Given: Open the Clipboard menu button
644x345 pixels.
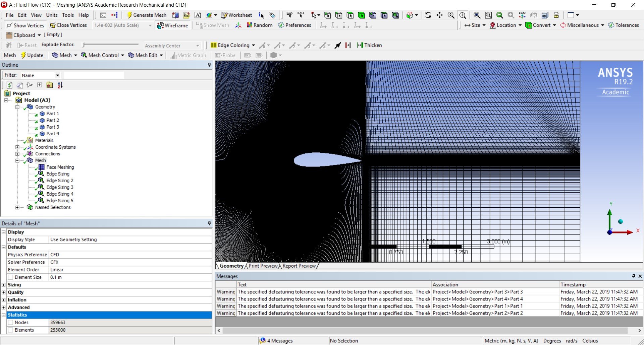Looking at the screenshot, I should pos(24,35).
